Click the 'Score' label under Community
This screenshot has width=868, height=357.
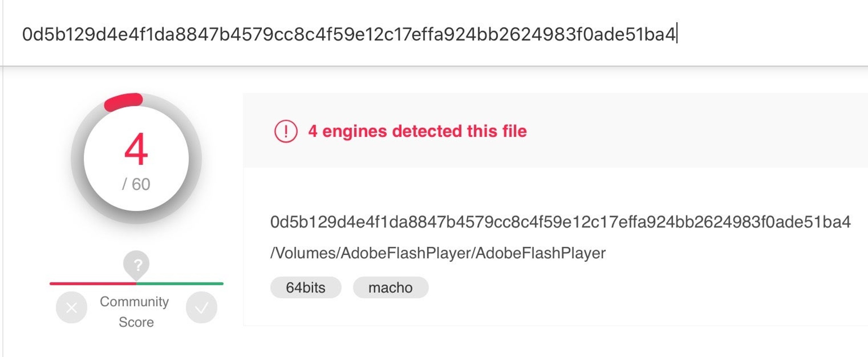[x=136, y=322]
